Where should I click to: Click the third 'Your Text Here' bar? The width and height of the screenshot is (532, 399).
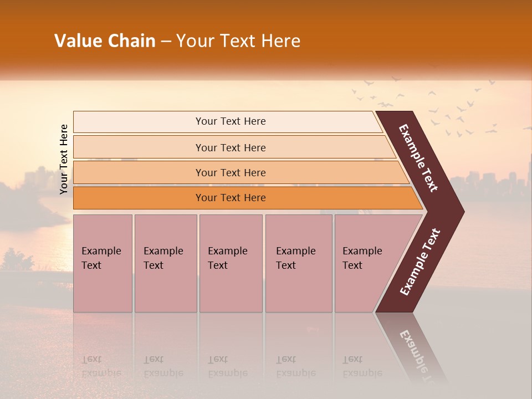coord(241,172)
